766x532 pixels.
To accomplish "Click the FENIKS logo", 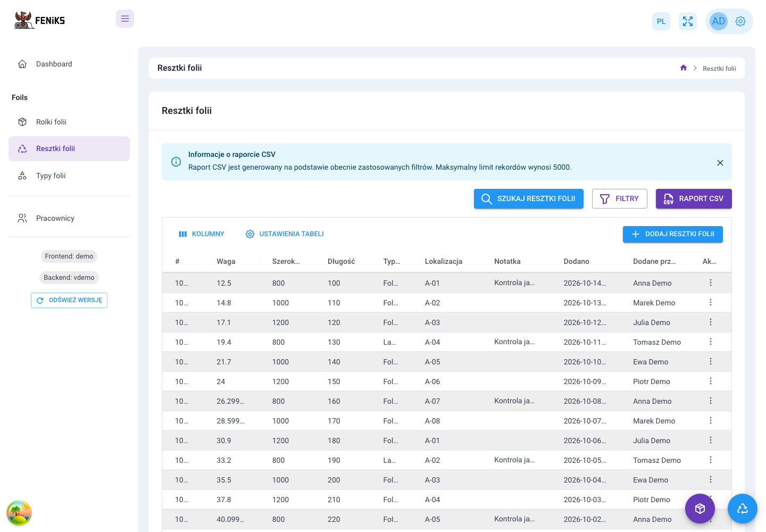I will [40, 20].
